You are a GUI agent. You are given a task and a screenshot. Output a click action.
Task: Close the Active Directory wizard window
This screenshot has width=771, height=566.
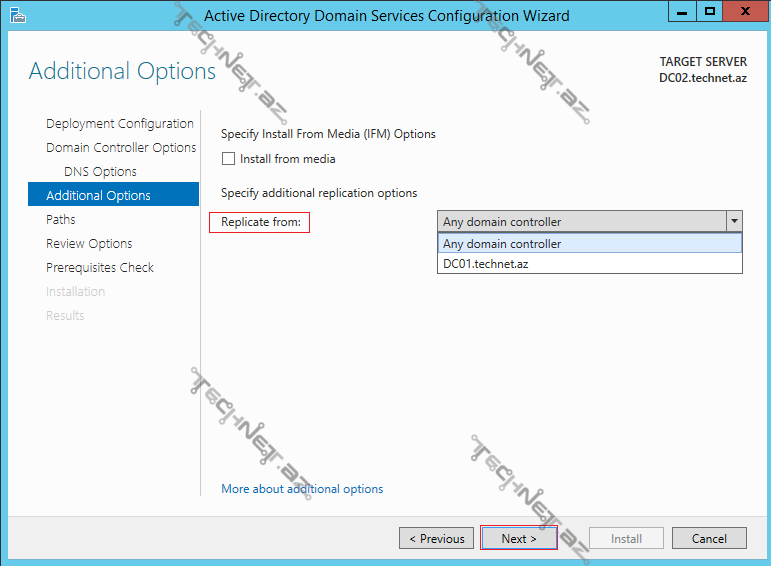(746, 12)
